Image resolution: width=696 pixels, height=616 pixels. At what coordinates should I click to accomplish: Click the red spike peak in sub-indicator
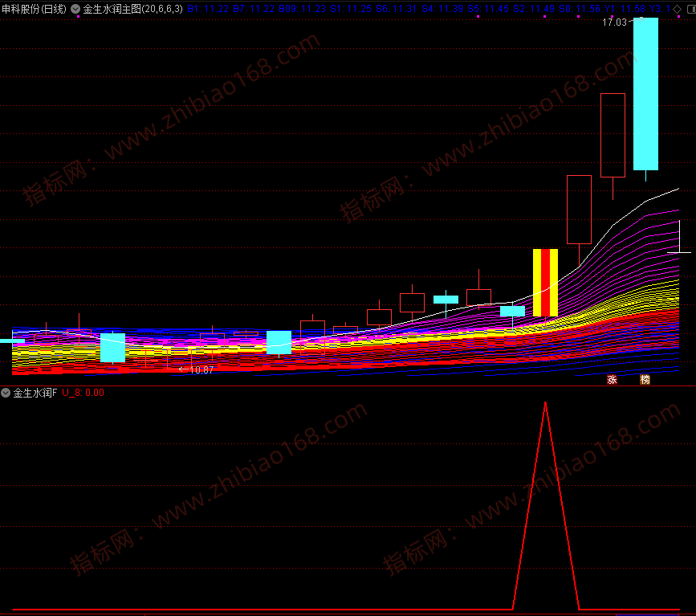pos(545,403)
